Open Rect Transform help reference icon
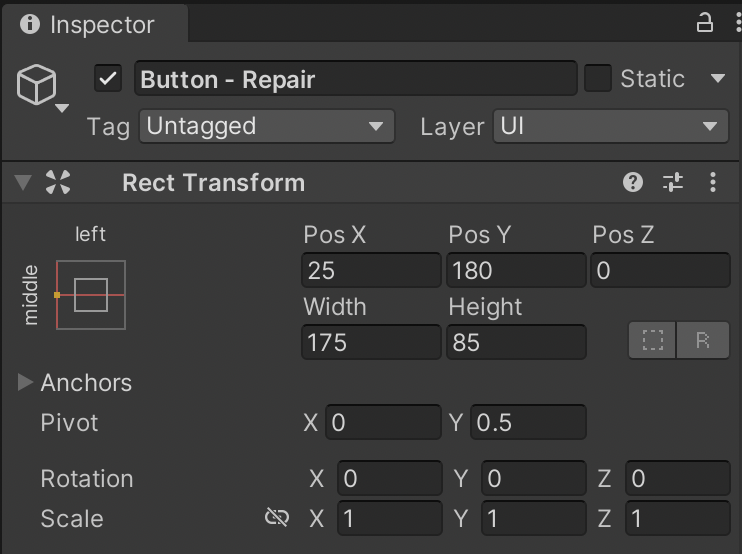The height and width of the screenshot is (554, 742). (x=632, y=182)
